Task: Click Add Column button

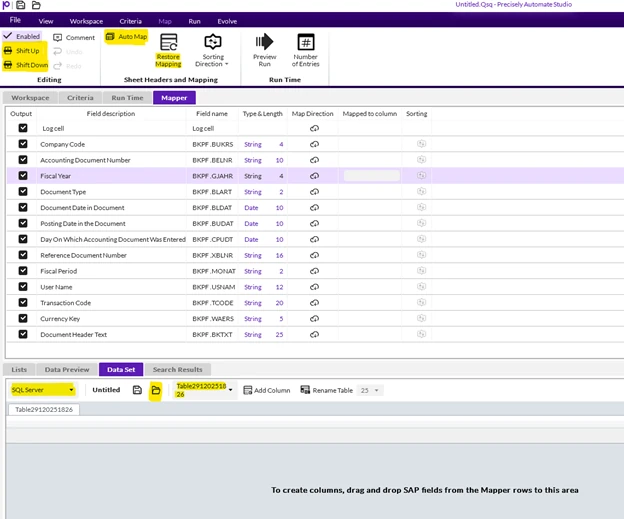Action: 267,390
